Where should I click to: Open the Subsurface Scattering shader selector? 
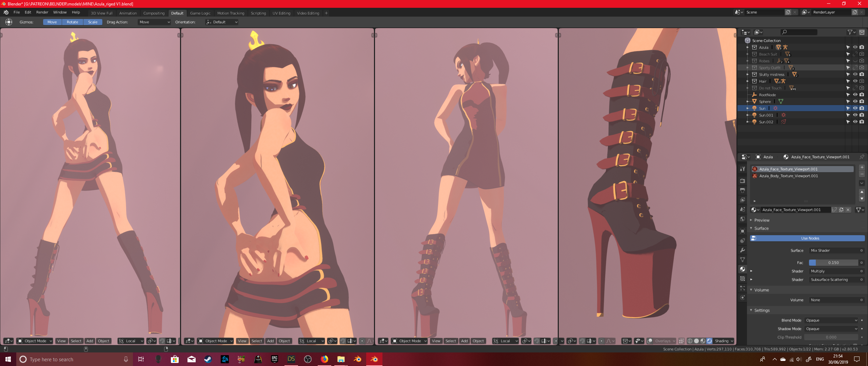pos(836,280)
